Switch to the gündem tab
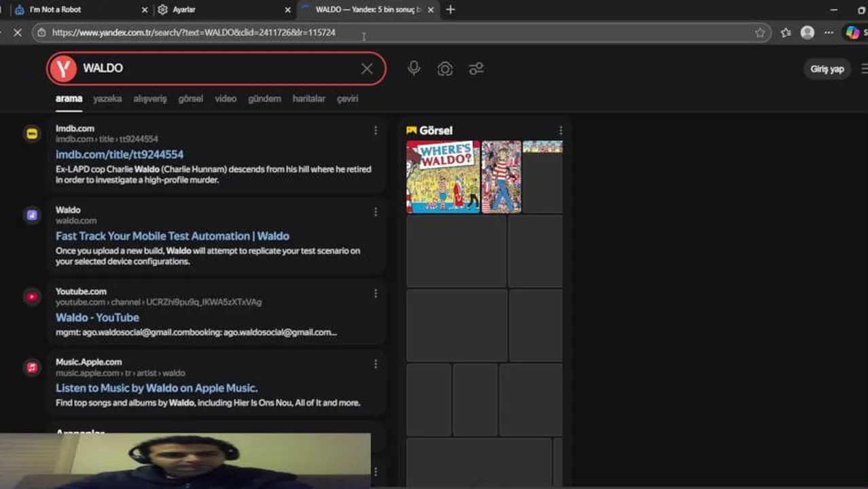 264,98
